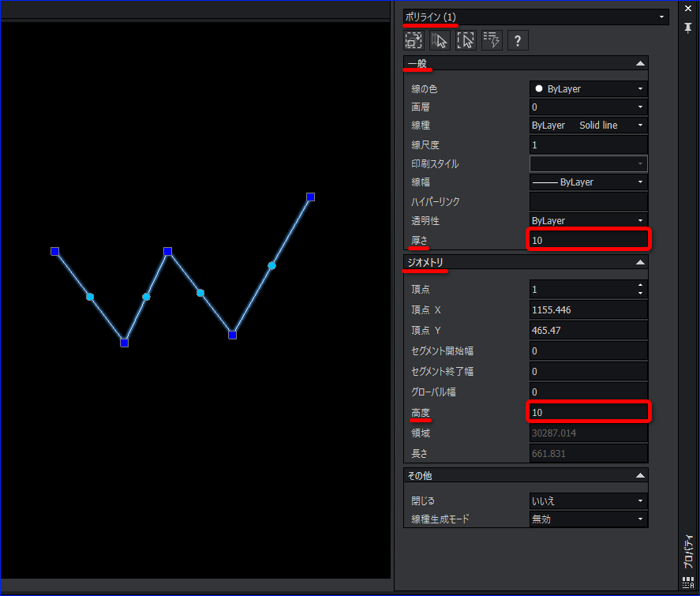This screenshot has height=596, width=700.
Task: Activate the Select Objects pointer icon
Action: [x=440, y=39]
